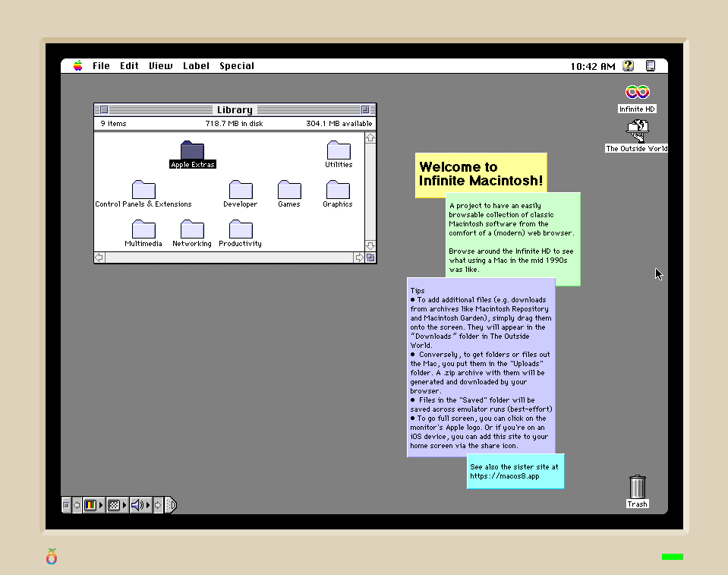
Task: Open the Apple menu
Action: pos(78,65)
